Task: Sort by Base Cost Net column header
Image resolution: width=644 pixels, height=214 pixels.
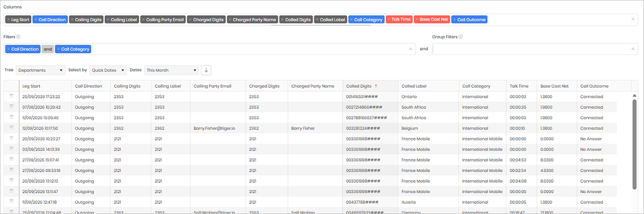Action: coord(557,86)
